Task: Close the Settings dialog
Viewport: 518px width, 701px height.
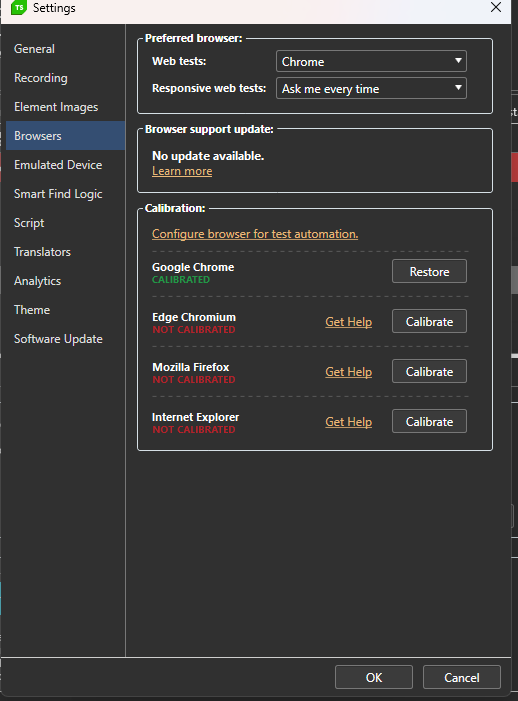Action: coord(496,7)
